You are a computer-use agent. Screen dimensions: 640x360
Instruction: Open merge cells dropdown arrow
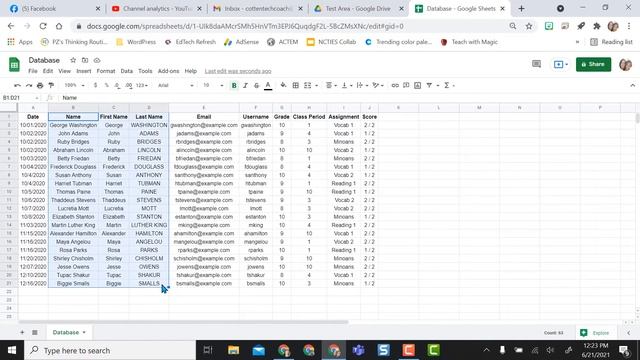click(316, 86)
